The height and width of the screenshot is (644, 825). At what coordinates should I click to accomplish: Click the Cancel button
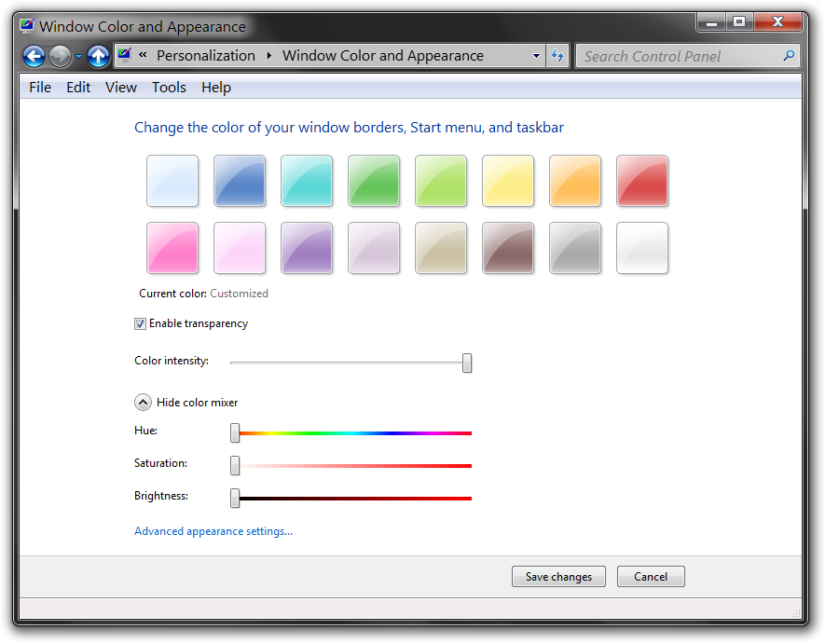[x=651, y=577]
